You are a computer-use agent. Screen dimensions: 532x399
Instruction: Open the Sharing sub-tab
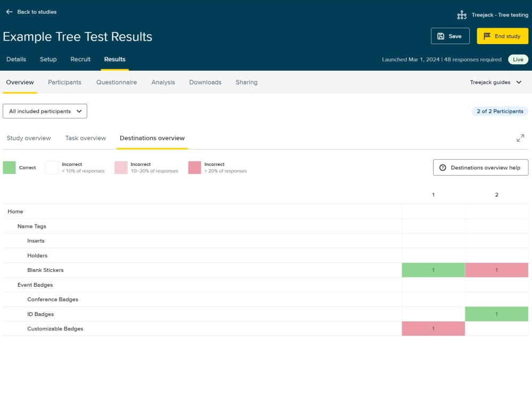pos(246,82)
